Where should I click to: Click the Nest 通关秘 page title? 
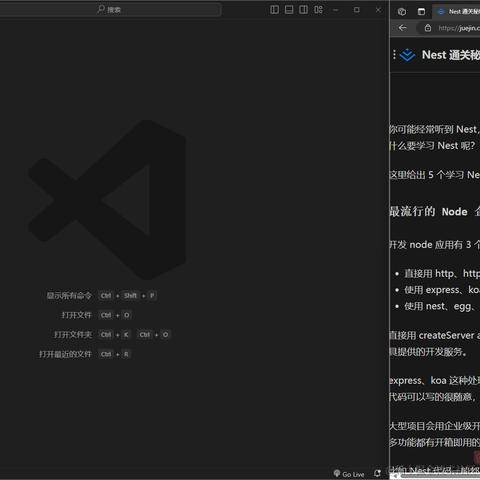pyautogui.click(x=451, y=55)
